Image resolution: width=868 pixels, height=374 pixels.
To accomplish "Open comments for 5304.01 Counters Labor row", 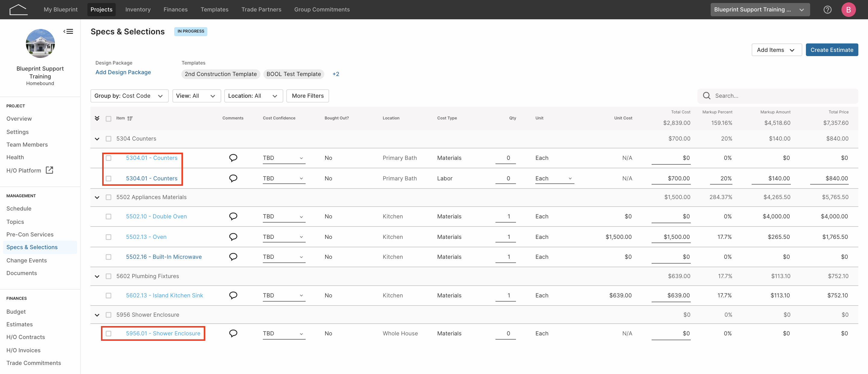I will coord(233,178).
